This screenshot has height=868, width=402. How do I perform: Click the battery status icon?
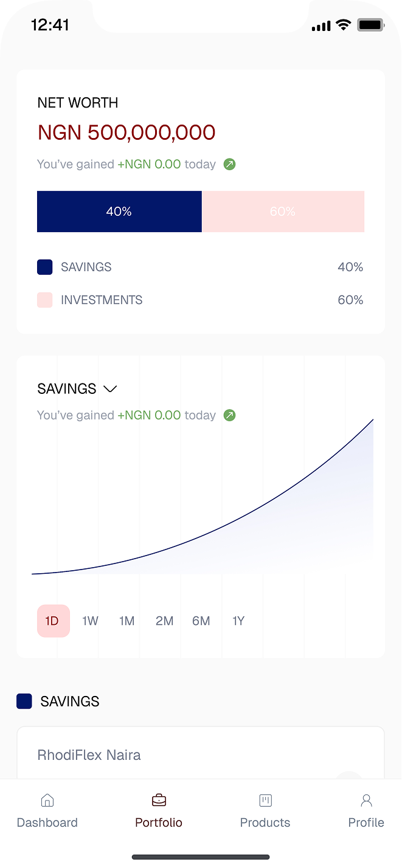pyautogui.click(x=370, y=26)
